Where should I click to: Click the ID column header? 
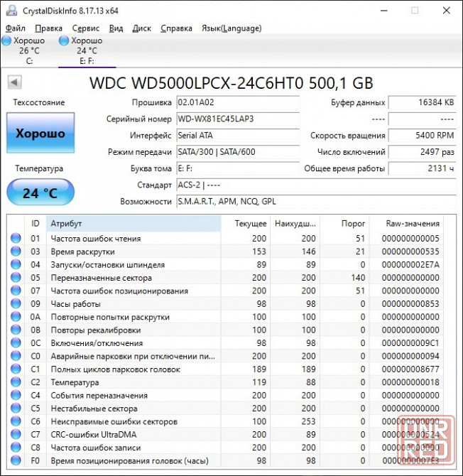(x=36, y=224)
